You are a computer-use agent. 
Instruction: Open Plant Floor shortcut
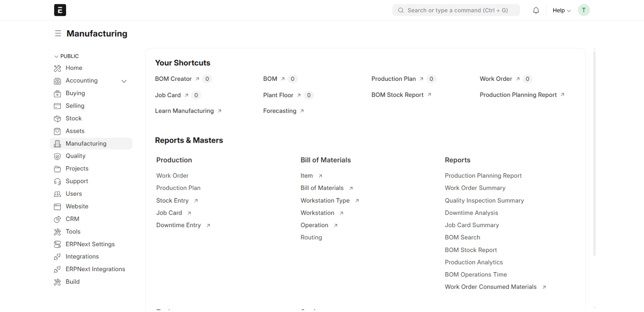click(x=278, y=95)
